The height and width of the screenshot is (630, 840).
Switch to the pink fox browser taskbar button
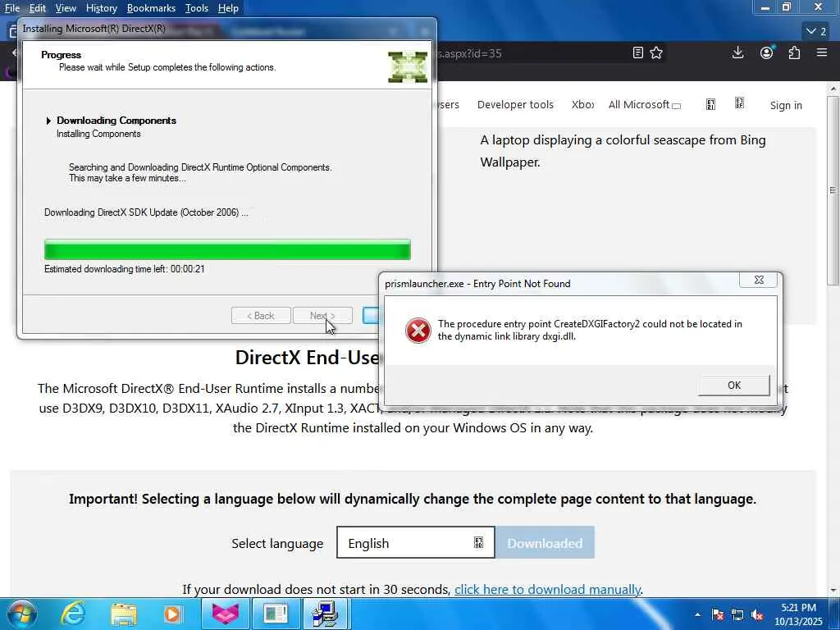pos(225,614)
